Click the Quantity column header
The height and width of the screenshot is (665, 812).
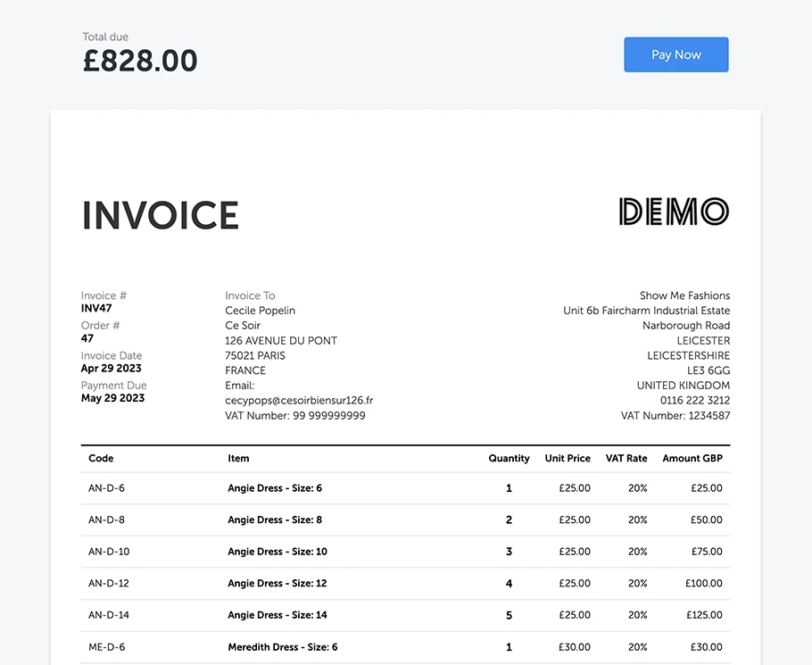[x=509, y=458]
